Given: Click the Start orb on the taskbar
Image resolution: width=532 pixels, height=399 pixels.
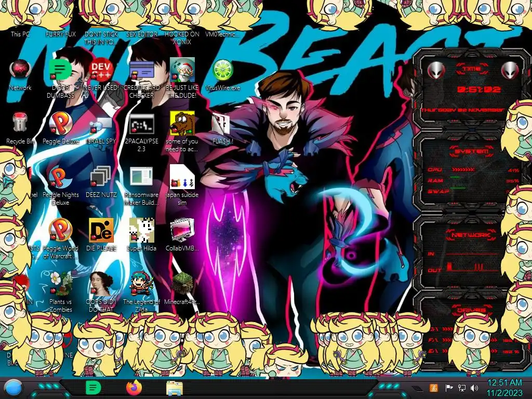Looking at the screenshot, I should (x=14, y=389).
